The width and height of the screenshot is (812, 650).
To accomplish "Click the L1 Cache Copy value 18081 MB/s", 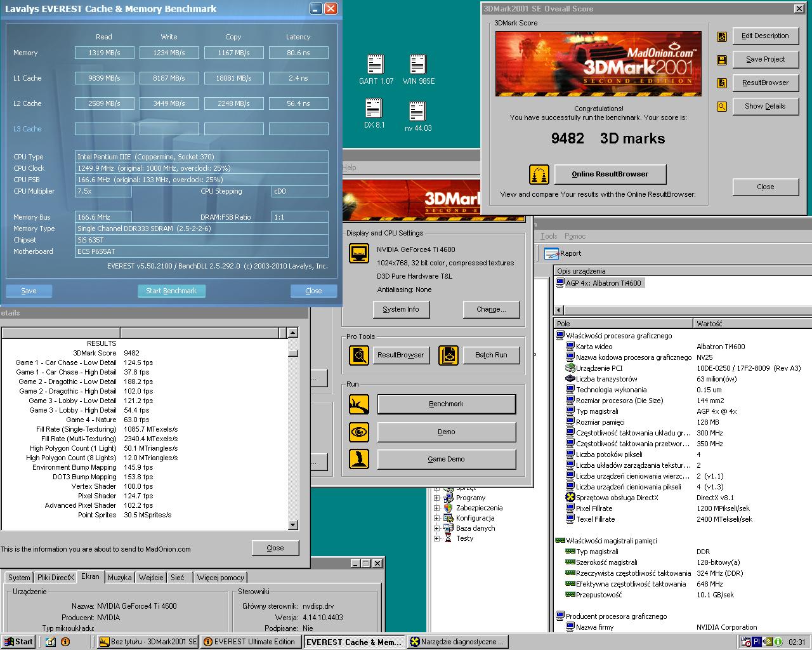I will [x=233, y=78].
